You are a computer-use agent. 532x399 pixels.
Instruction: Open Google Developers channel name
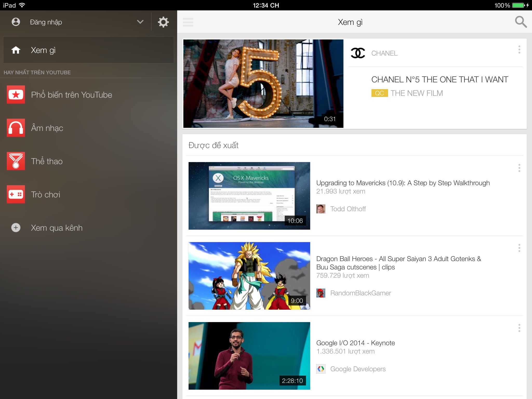click(x=358, y=369)
